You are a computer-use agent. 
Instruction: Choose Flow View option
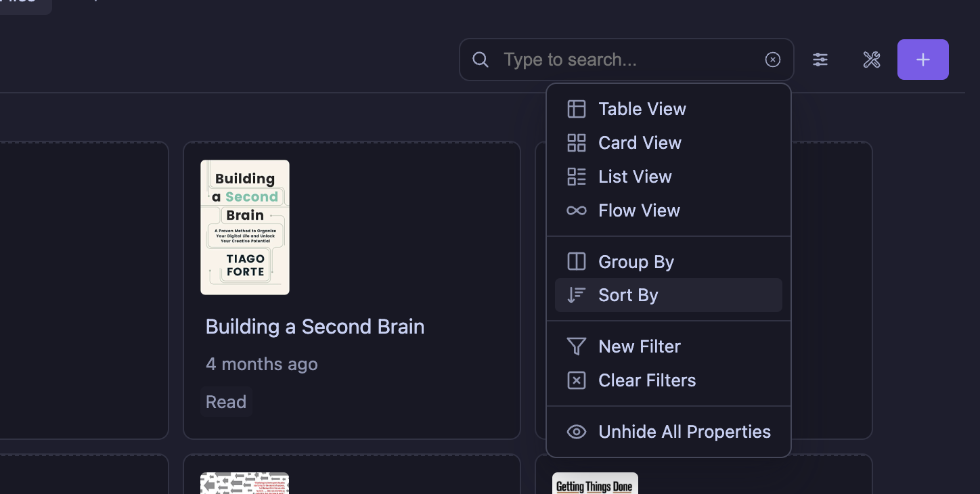[639, 210]
